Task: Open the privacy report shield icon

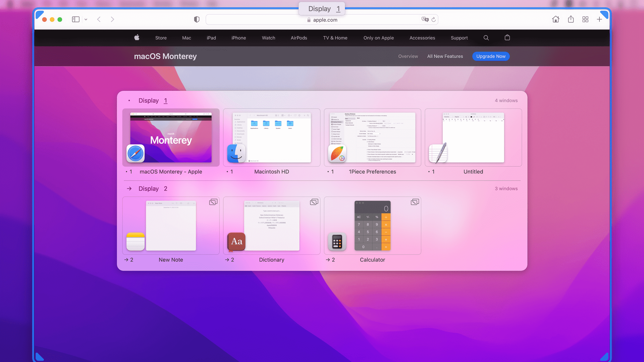Action: 197,19
